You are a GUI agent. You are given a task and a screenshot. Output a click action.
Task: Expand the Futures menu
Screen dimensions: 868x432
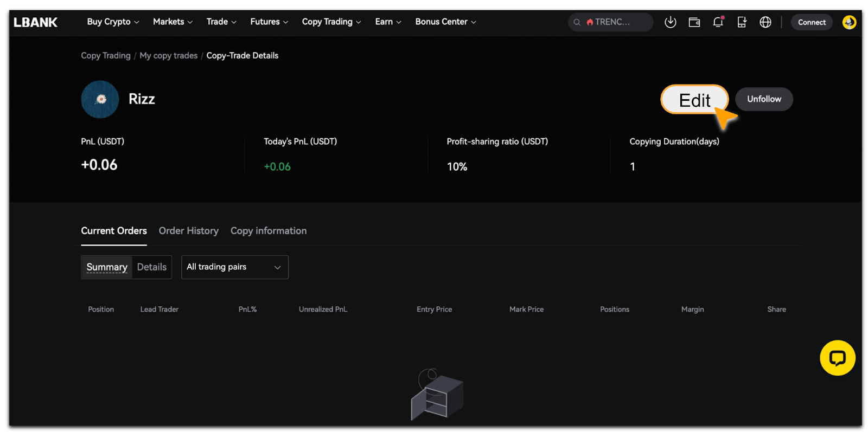point(269,22)
